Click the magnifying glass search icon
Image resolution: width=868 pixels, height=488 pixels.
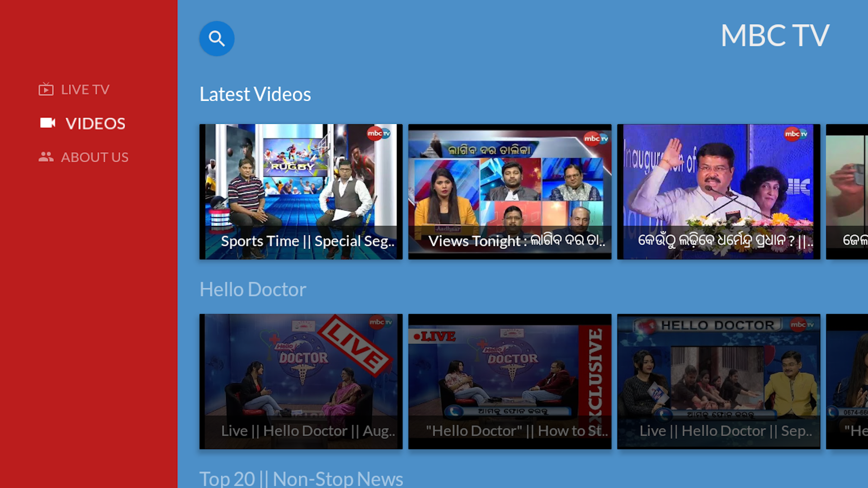tap(217, 38)
